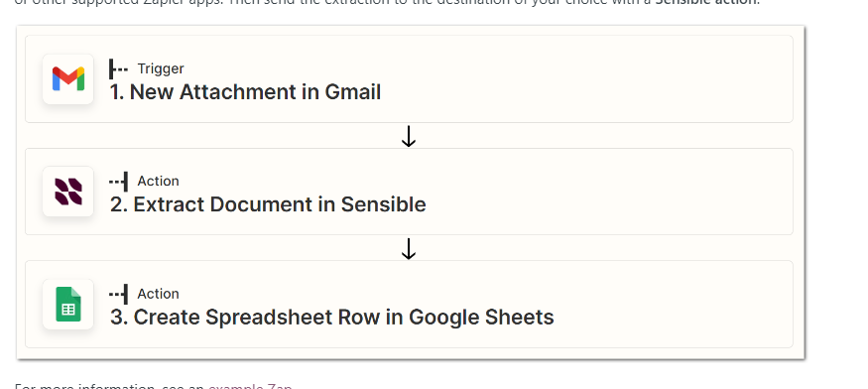868x389 pixels.
Task: Open the "1. New Attachment in Gmail" step title
Action: point(245,92)
